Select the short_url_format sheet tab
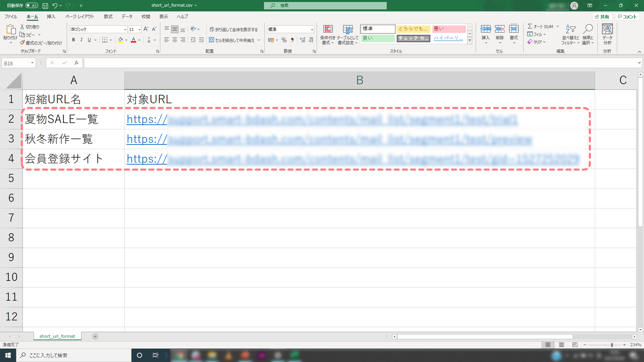The width and height of the screenshot is (644, 362). (x=57, y=336)
